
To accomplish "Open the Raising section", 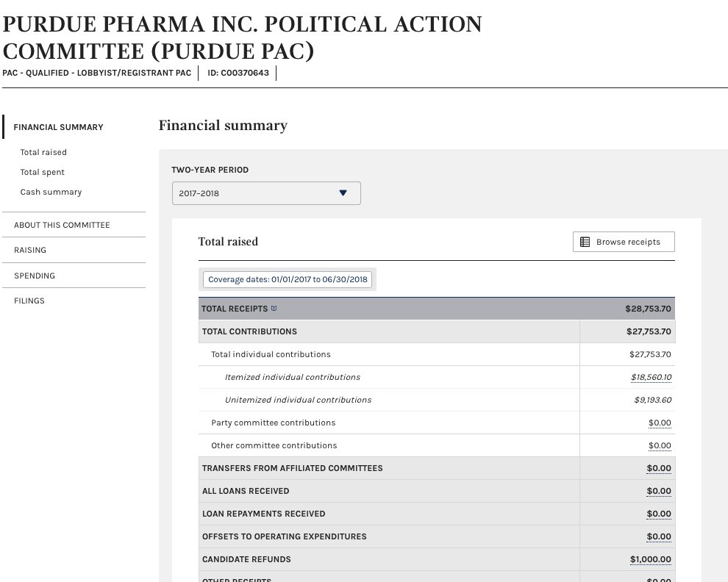I will (30, 250).
